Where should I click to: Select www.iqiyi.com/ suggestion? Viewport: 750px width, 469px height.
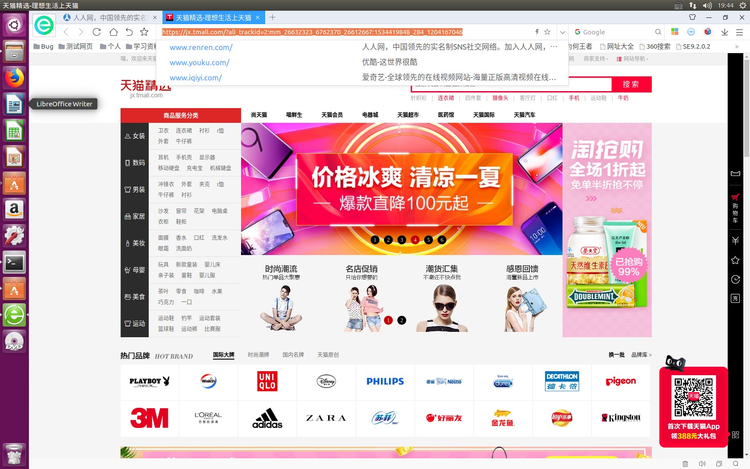coord(196,78)
